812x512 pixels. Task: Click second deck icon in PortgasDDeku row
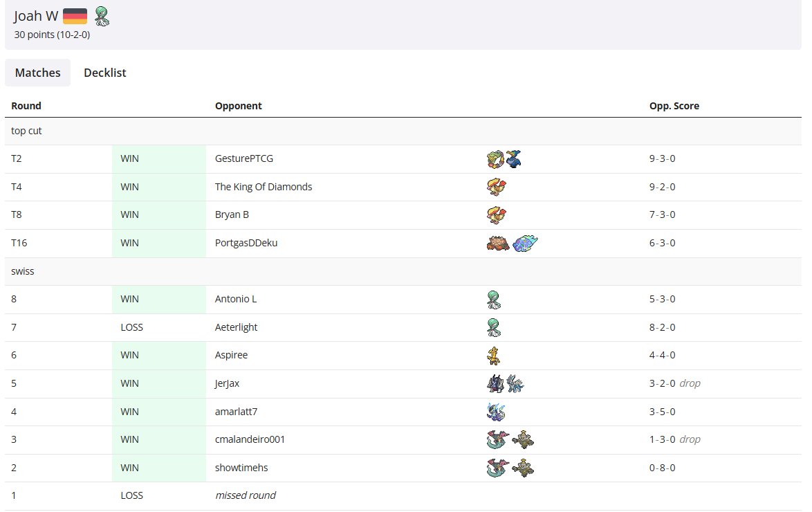point(524,243)
